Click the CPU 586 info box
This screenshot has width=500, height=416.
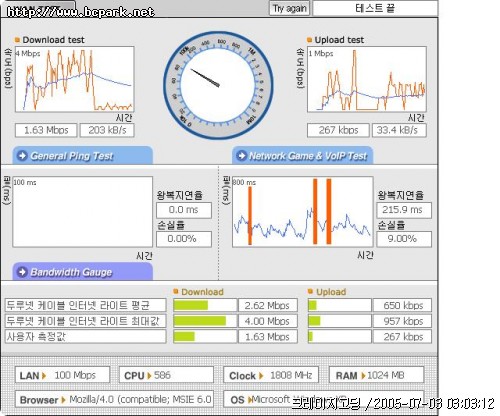pyautogui.click(x=166, y=375)
